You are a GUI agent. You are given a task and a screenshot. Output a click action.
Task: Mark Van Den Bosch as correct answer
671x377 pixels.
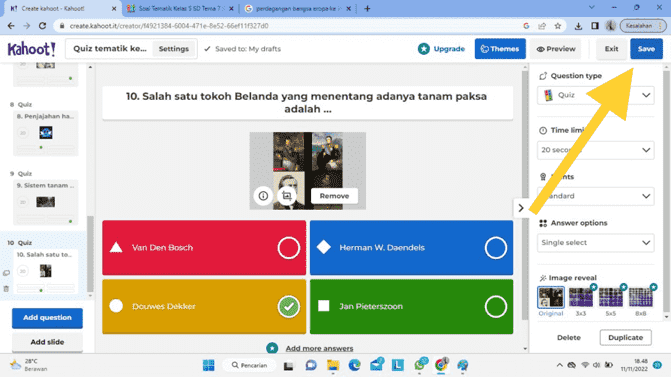[x=288, y=248]
